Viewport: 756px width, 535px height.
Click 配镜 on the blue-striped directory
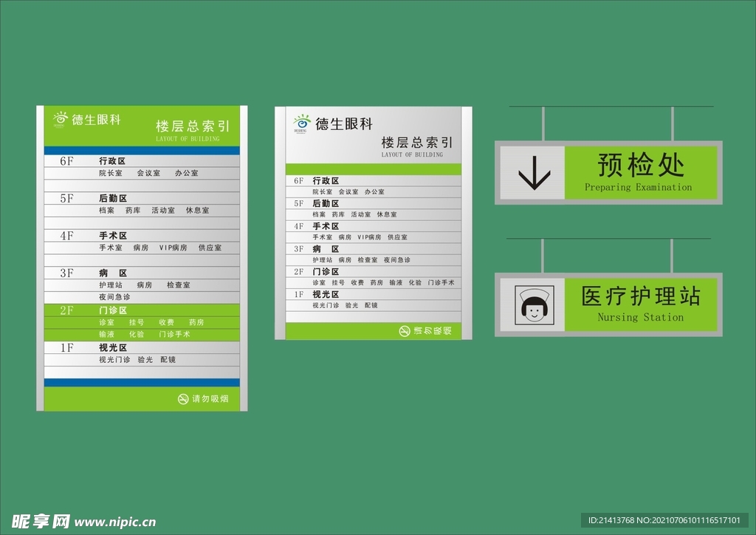pyautogui.click(x=168, y=360)
